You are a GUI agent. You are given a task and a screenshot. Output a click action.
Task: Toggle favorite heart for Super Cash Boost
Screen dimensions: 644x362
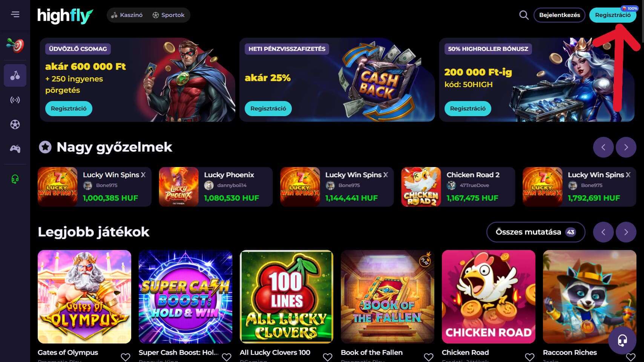pos(227,357)
